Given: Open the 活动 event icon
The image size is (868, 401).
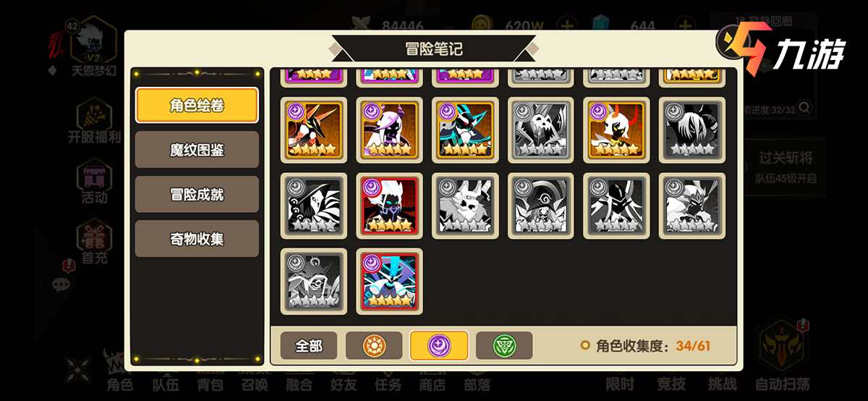Looking at the screenshot, I should pos(94,182).
